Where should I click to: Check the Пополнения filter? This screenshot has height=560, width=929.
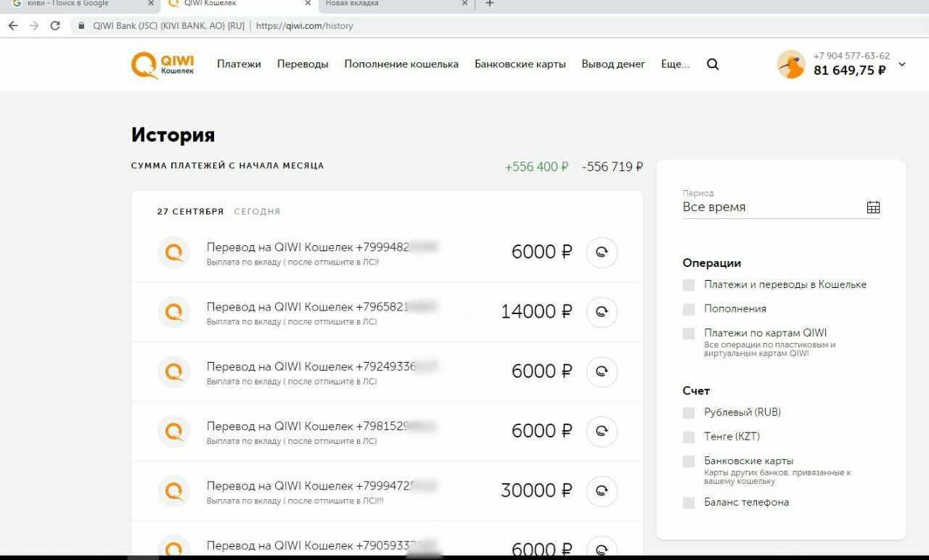[x=689, y=309]
